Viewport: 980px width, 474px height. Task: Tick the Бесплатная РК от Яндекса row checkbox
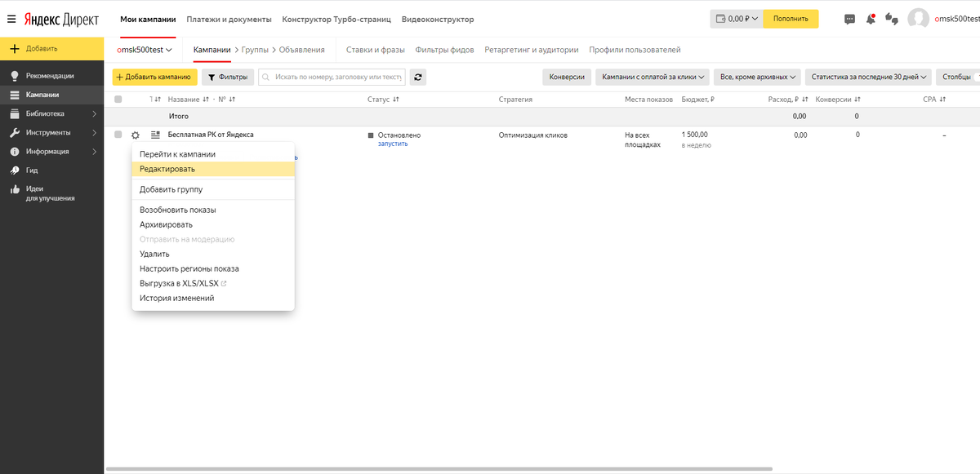118,135
